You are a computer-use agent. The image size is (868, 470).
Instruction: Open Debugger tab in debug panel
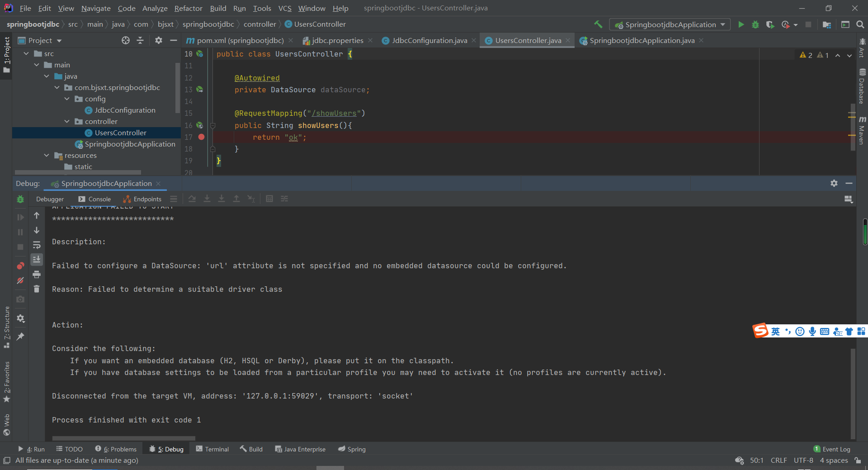click(x=50, y=199)
